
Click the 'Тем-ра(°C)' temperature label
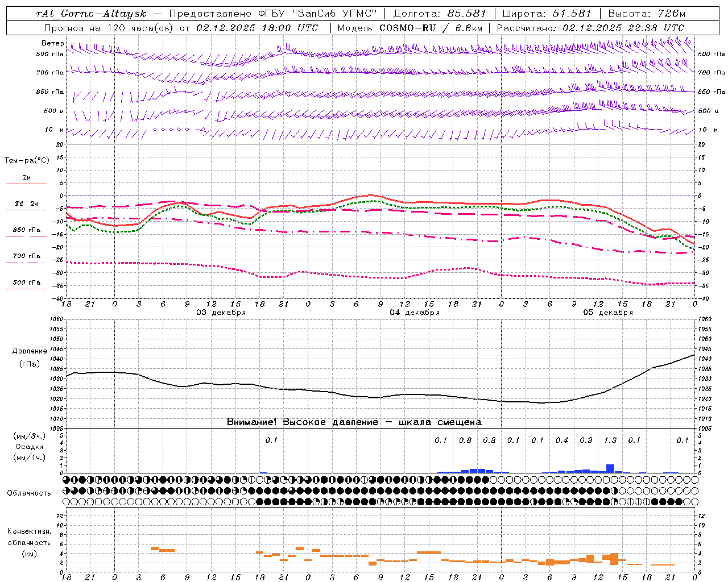click(27, 161)
